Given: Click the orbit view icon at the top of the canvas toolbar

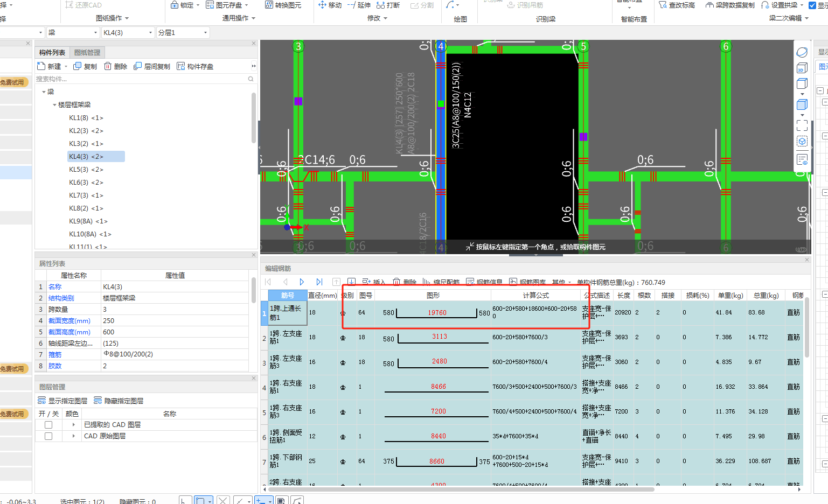Looking at the screenshot, I should point(802,52).
